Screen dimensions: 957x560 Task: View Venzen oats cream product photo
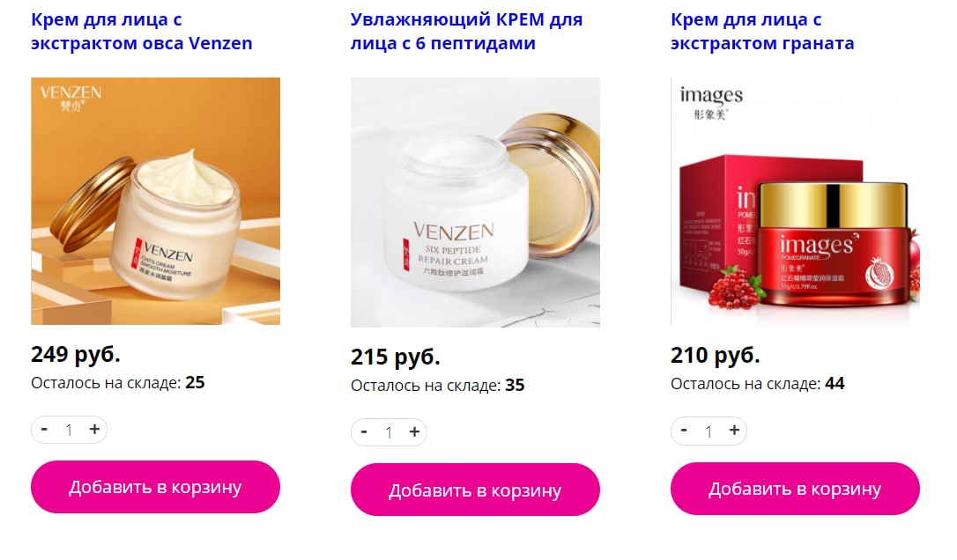156,202
